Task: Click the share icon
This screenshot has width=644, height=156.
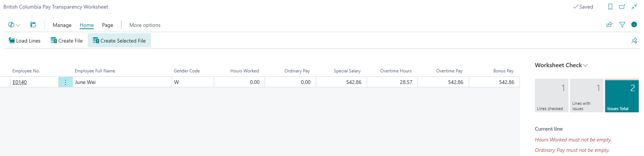Action: point(609,25)
